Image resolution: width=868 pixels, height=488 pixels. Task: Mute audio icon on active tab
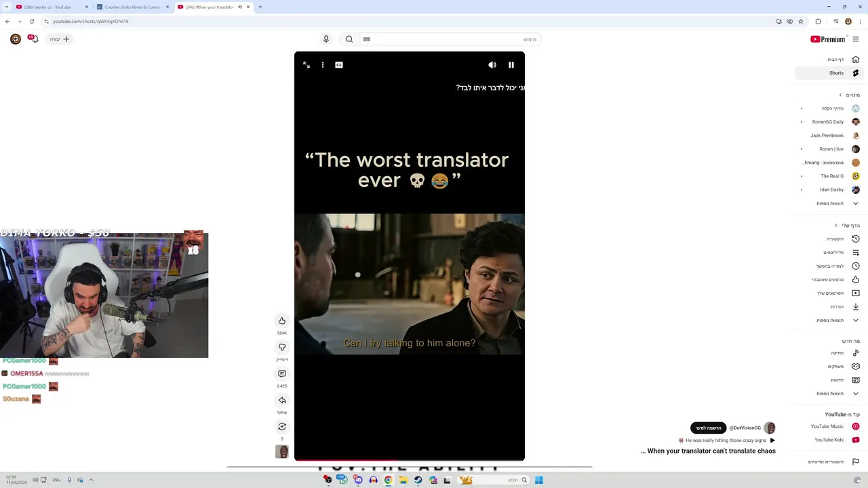[x=240, y=7]
